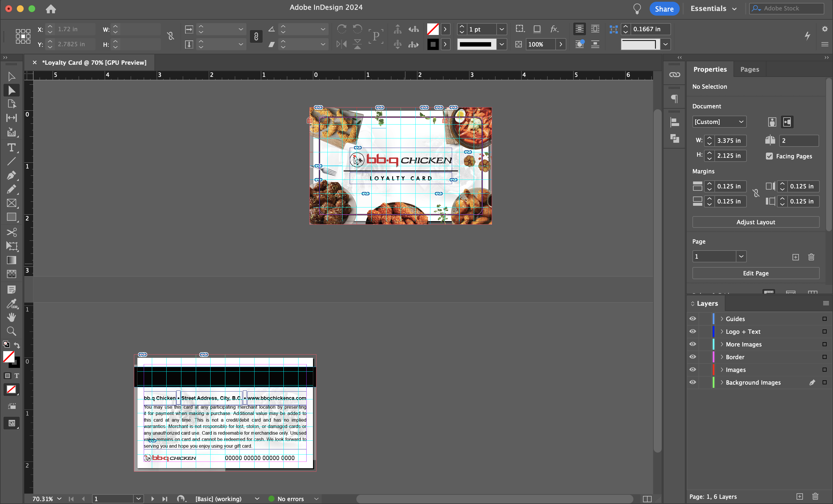Select the Selection tool
Screen dimensions: 833x504
[12, 76]
